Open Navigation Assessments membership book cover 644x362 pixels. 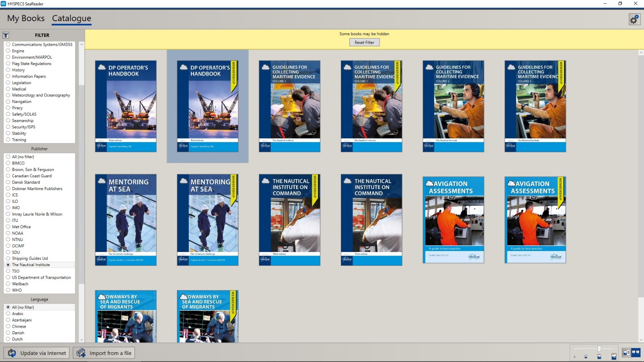[535, 220]
